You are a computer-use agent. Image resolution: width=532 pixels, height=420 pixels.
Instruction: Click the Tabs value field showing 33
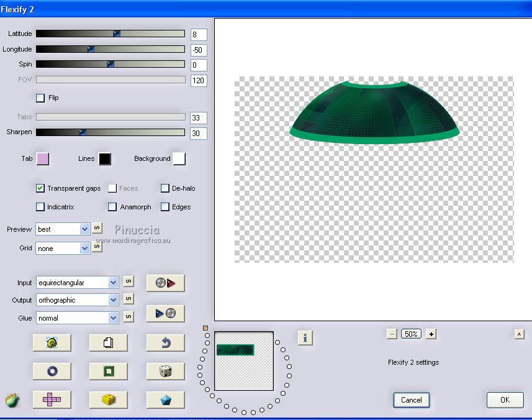click(199, 118)
